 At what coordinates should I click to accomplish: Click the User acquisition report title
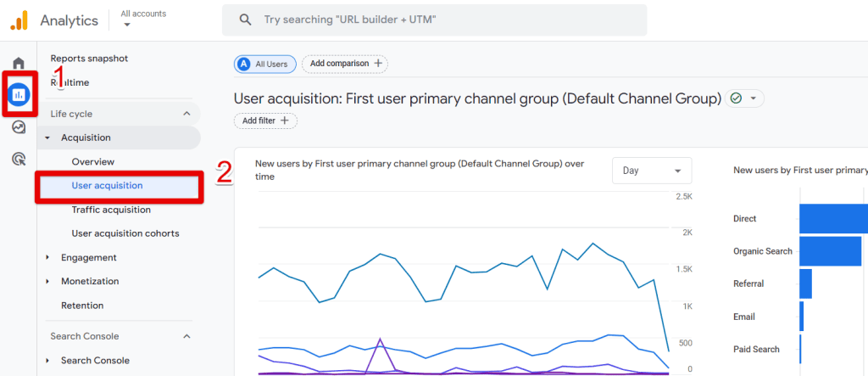pyautogui.click(x=478, y=98)
